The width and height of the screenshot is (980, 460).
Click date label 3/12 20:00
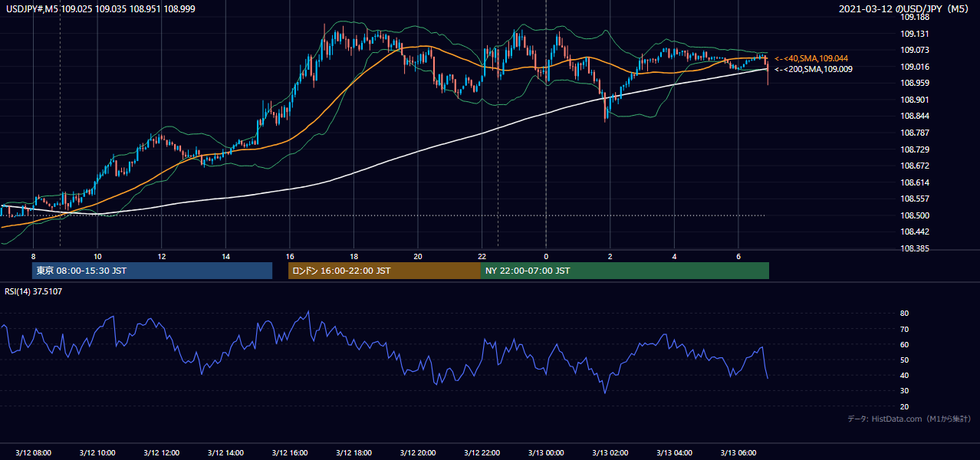418,453
